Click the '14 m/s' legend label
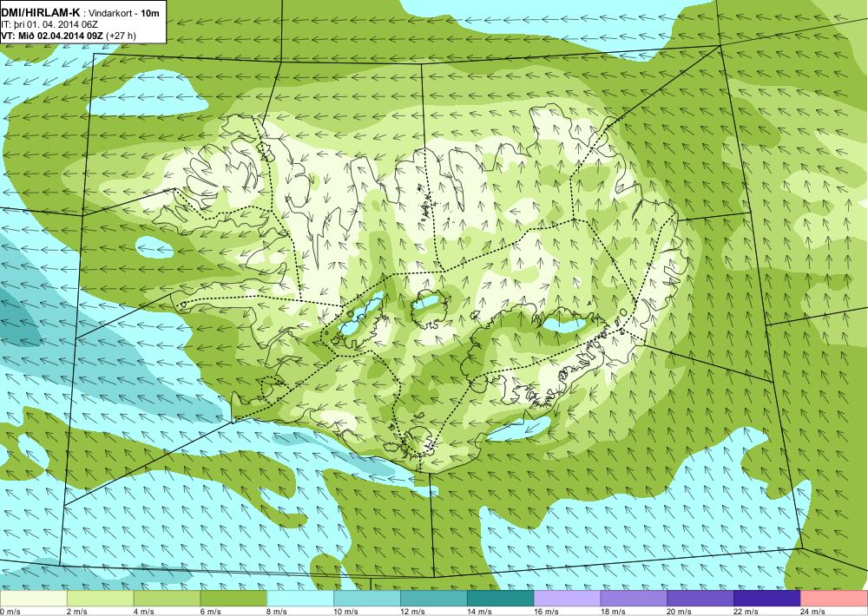868x616 pixels. tap(479, 612)
